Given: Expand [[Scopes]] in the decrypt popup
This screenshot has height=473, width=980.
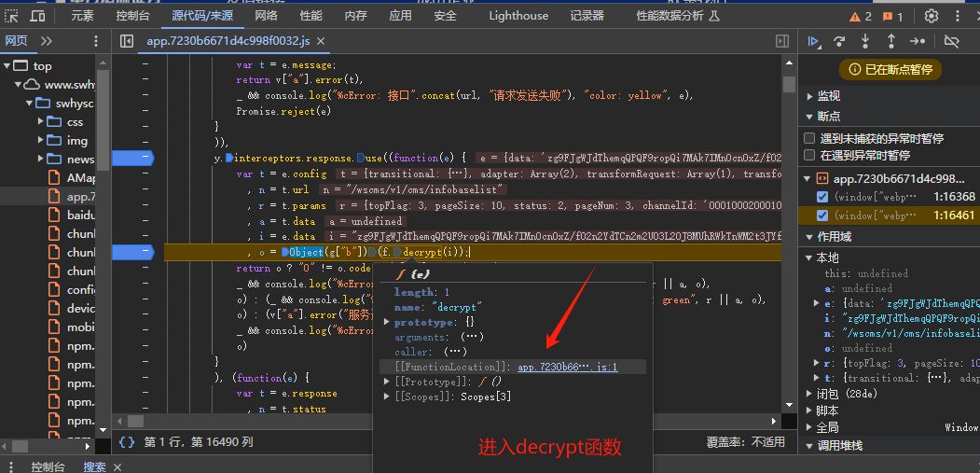Looking at the screenshot, I should click(388, 396).
